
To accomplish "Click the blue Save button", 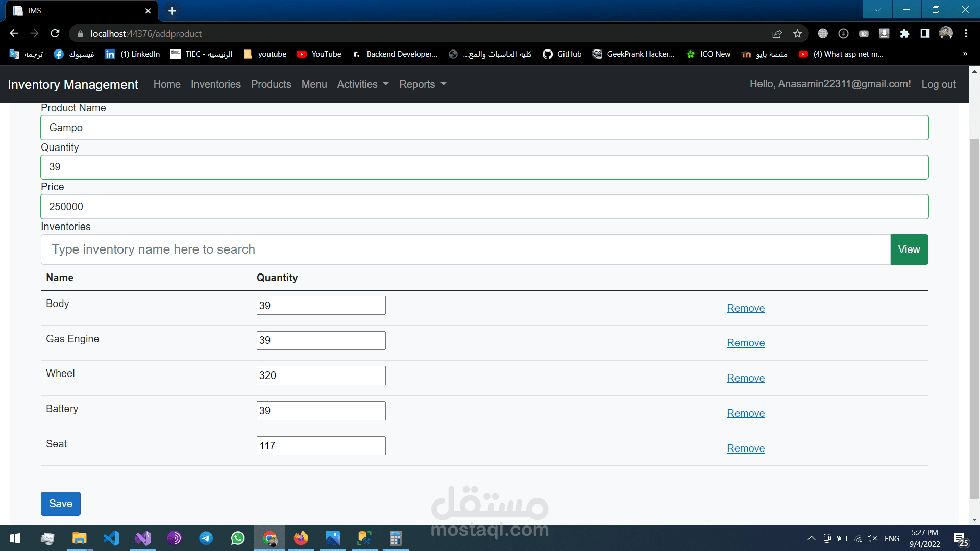I will click(60, 504).
